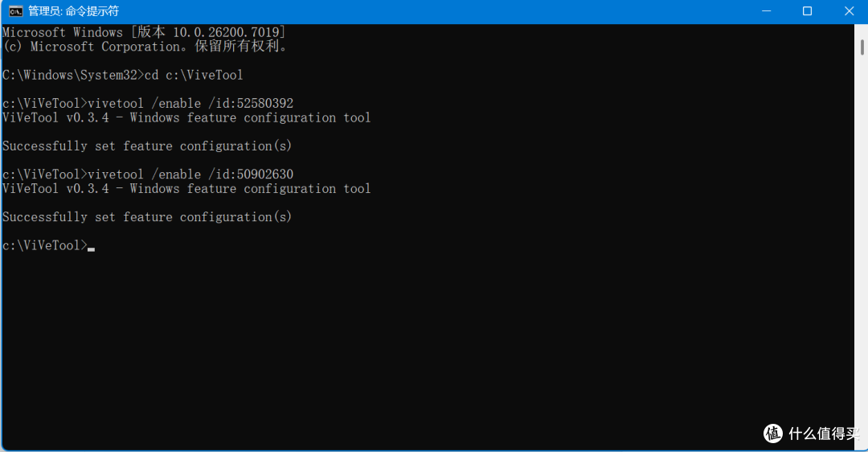Click the second Successfully set feature configuration(s) line
The width and height of the screenshot is (868, 452).
coord(147,216)
